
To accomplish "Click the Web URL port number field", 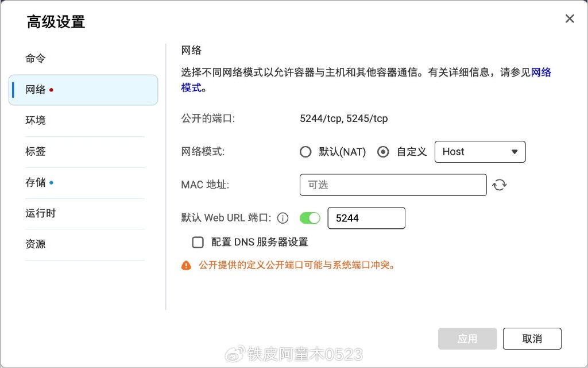I will [x=366, y=218].
